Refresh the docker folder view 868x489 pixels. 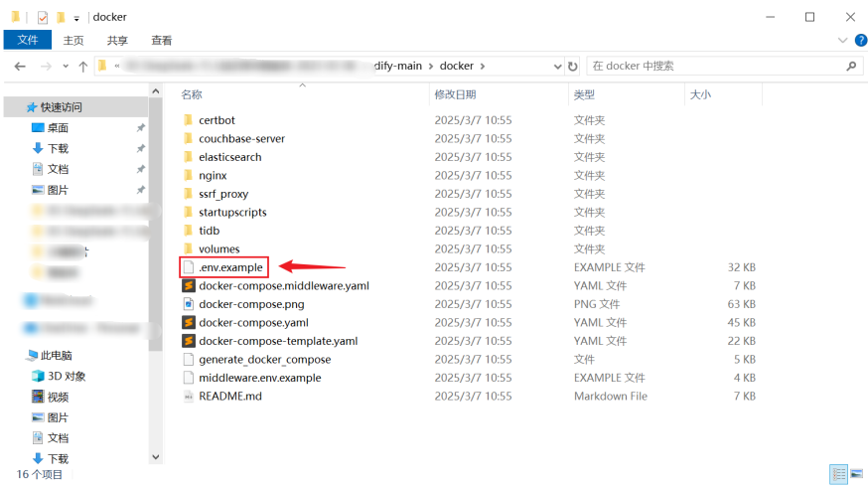(573, 66)
